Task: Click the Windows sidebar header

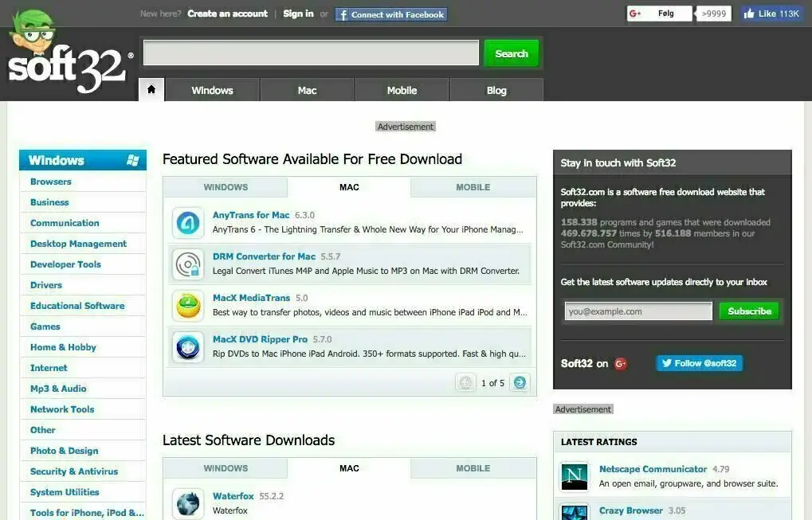Action: point(83,160)
